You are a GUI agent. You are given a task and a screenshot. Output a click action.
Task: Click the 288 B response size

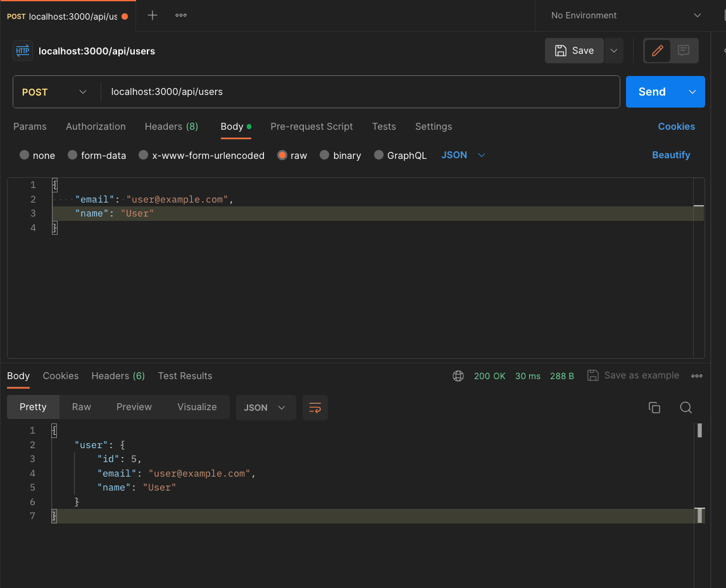click(561, 376)
